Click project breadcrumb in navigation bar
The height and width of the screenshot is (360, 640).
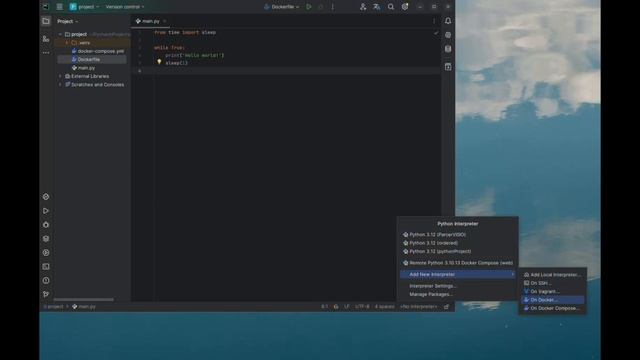click(x=53, y=307)
